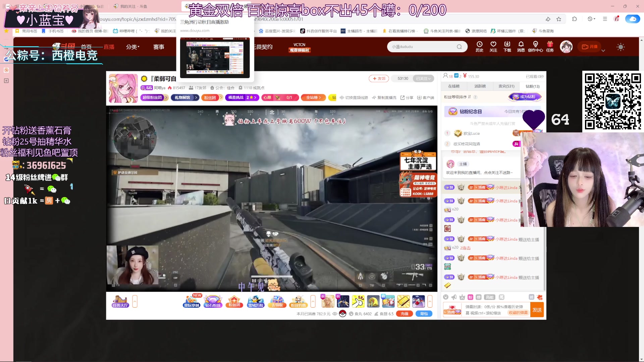
Task: Click the 心愿 0/1 wish progress bar
Action: click(280, 98)
